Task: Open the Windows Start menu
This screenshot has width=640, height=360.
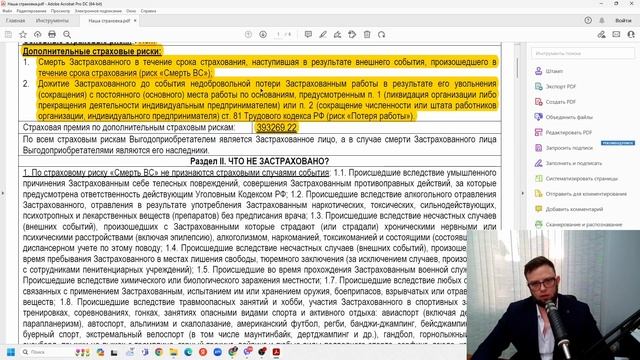Action: click(11, 352)
